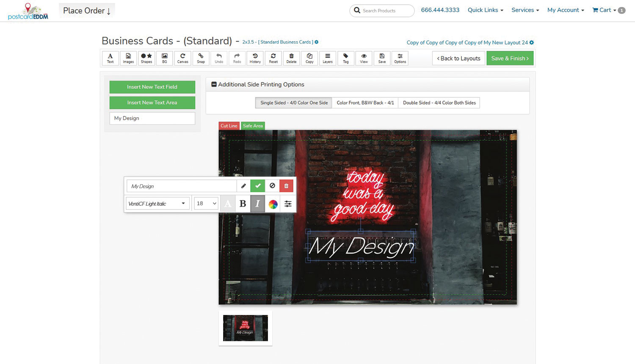Select the Text tool in the toolbar
This screenshot has width=635, height=364.
pyautogui.click(x=110, y=58)
